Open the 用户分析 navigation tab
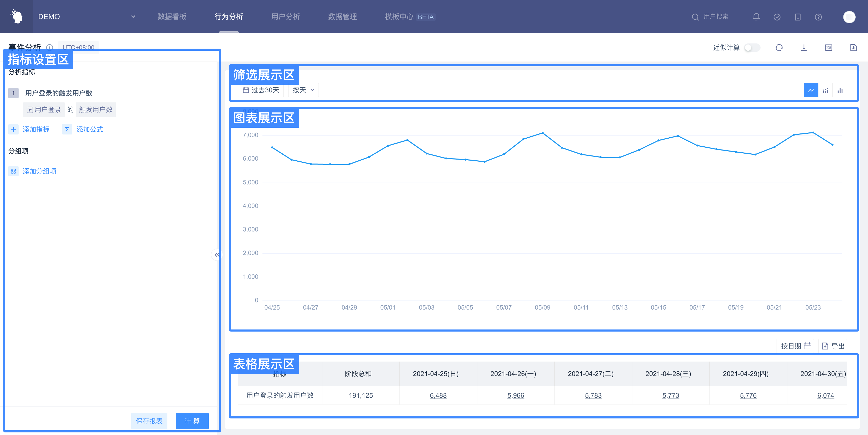The width and height of the screenshot is (868, 435). pos(285,17)
